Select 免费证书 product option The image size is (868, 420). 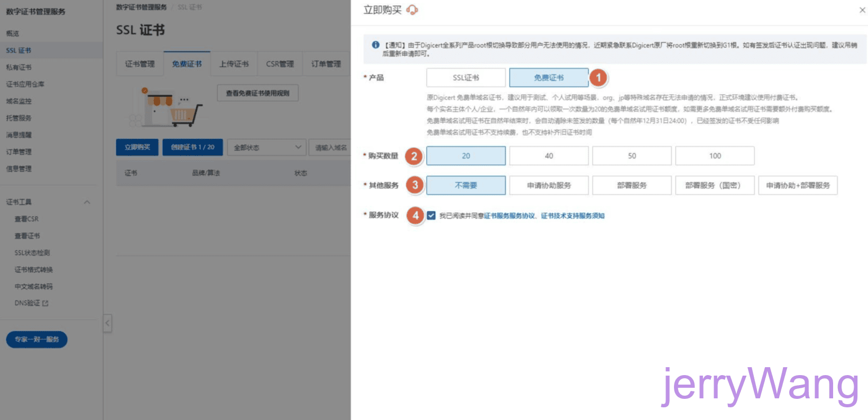(x=549, y=78)
